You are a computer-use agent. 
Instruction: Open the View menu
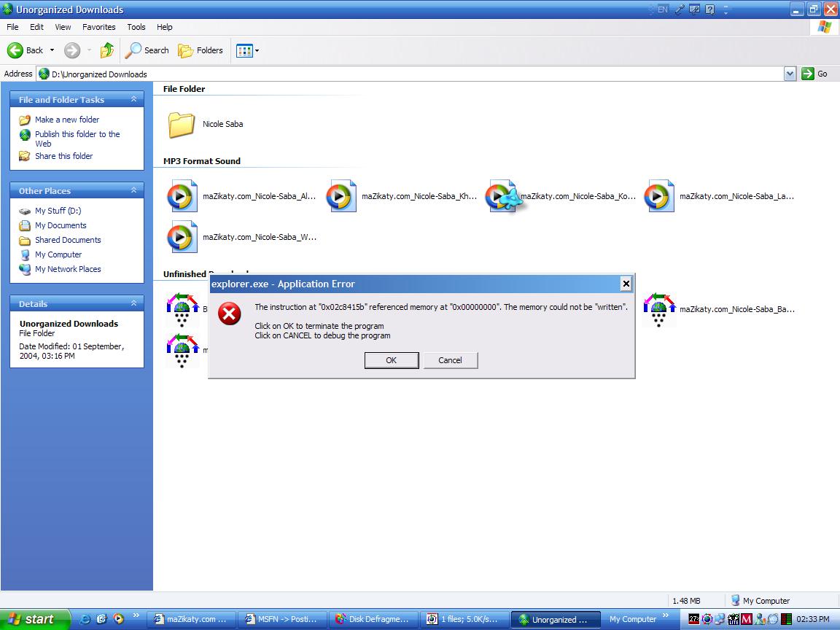coord(63,27)
